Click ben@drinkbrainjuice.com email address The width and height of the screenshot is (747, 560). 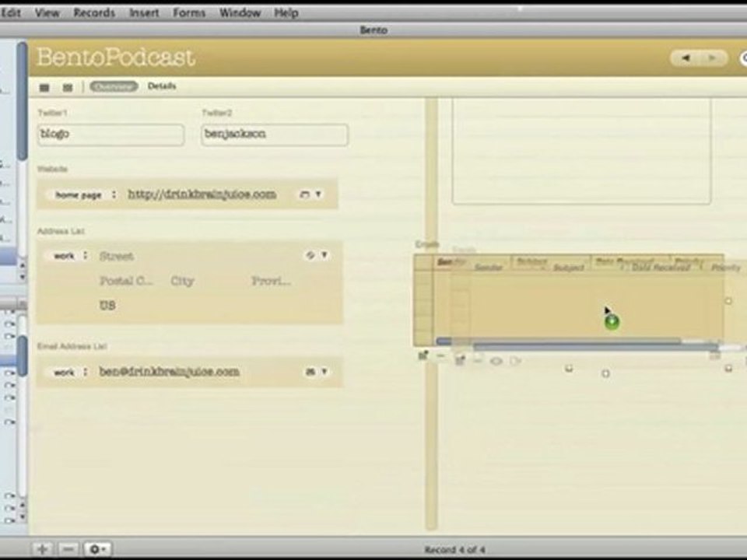(169, 372)
